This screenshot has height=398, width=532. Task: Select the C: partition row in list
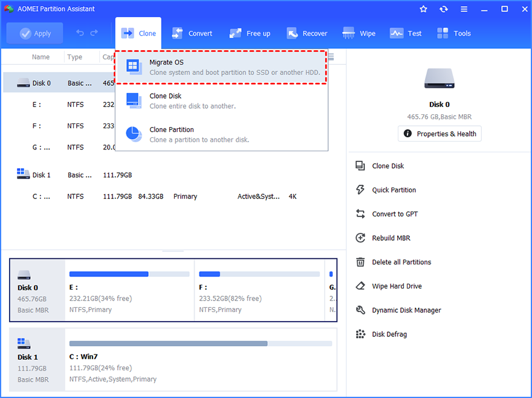pos(174,197)
